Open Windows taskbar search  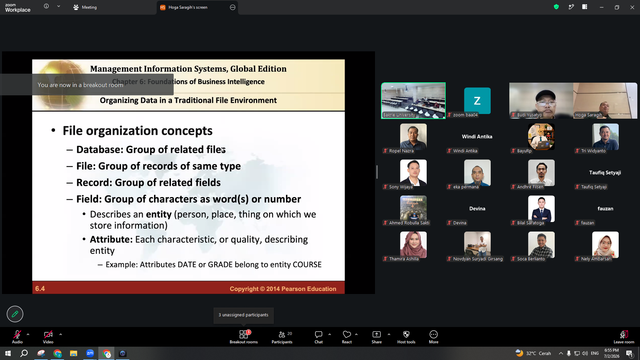(x=24, y=353)
